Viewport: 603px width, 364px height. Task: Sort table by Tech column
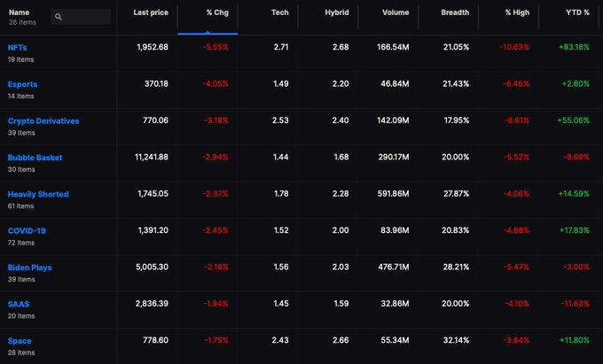[280, 12]
